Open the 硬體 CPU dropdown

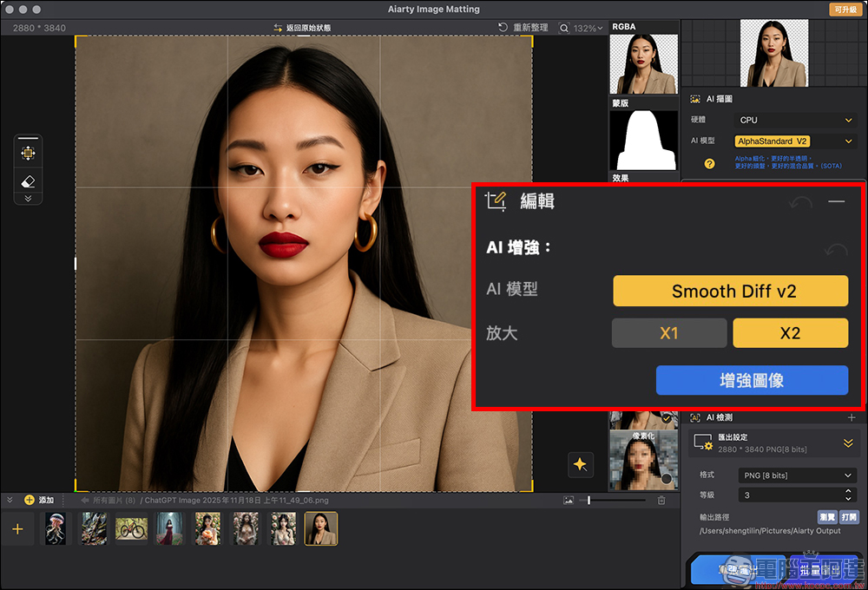click(796, 120)
